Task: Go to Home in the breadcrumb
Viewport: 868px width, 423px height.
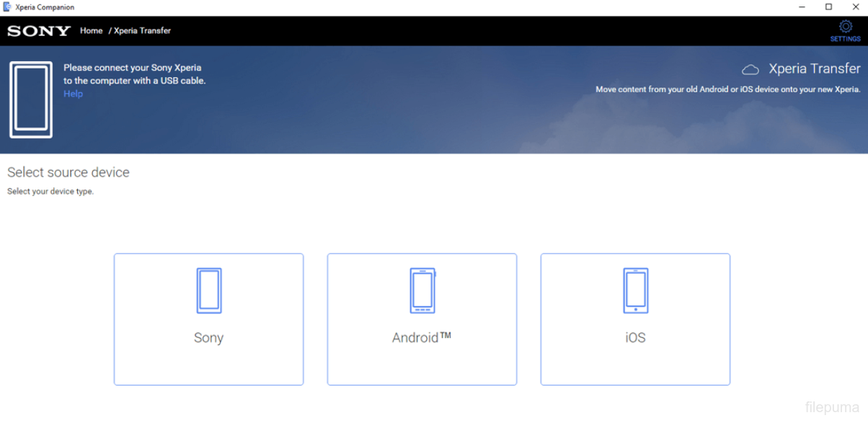Action: pos(92,31)
